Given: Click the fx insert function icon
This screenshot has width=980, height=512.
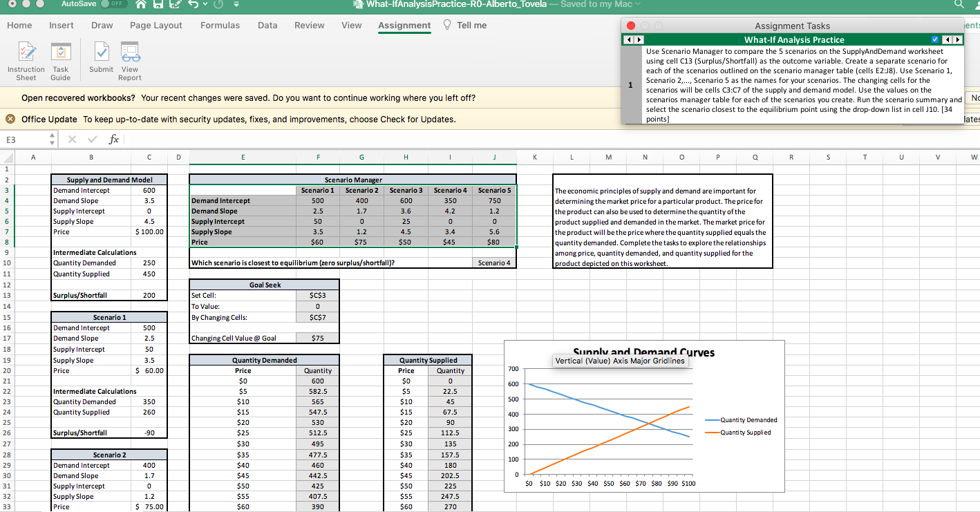Looking at the screenshot, I should pyautogui.click(x=113, y=140).
